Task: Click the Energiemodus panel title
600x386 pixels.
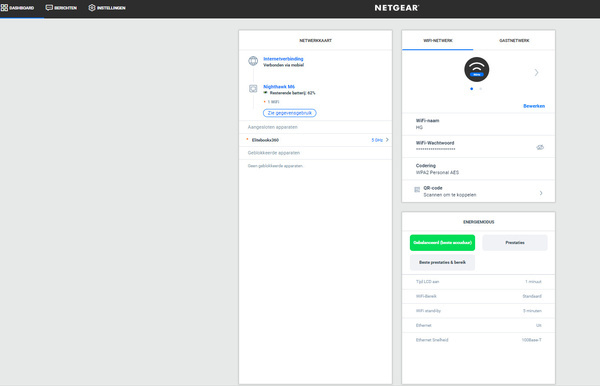Action: click(x=478, y=222)
